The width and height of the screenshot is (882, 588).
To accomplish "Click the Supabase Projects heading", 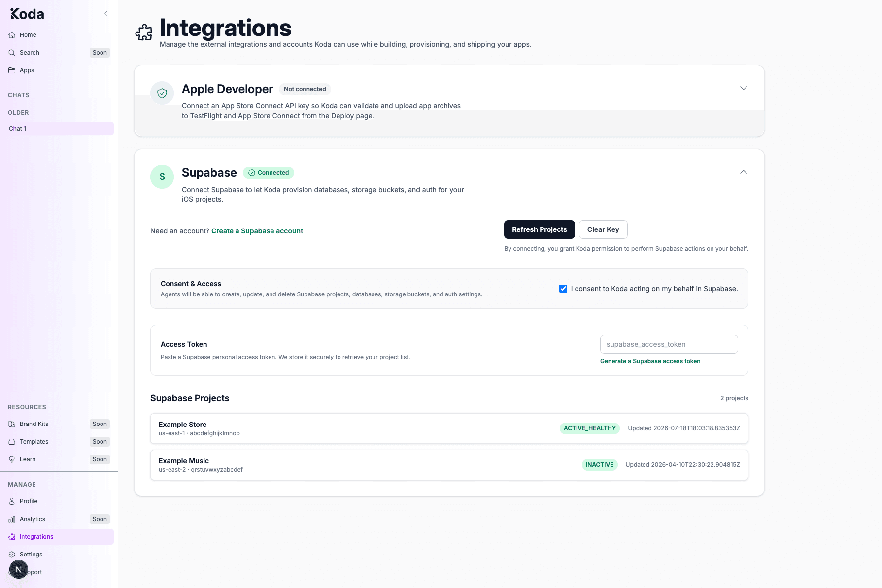I will 190,398.
